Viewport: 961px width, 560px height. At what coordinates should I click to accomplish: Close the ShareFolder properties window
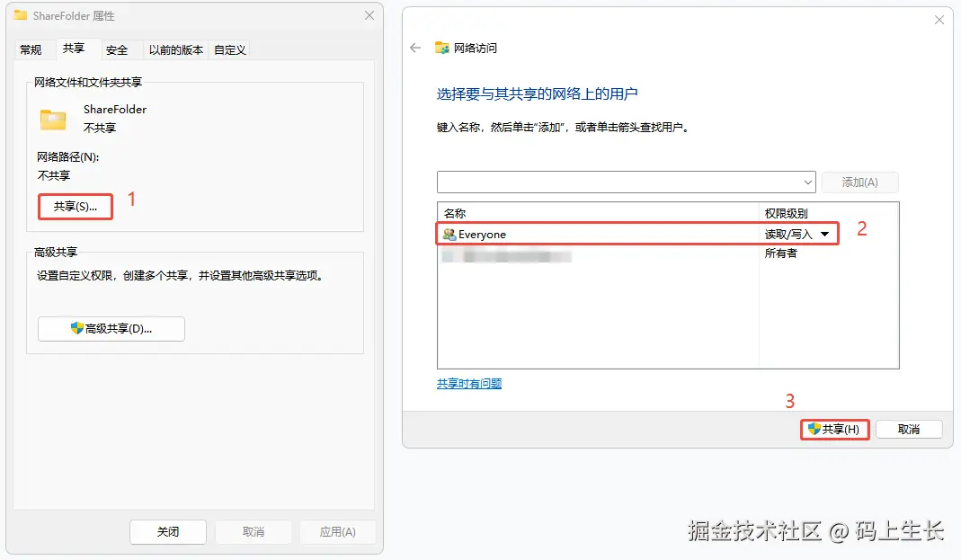pos(369,15)
